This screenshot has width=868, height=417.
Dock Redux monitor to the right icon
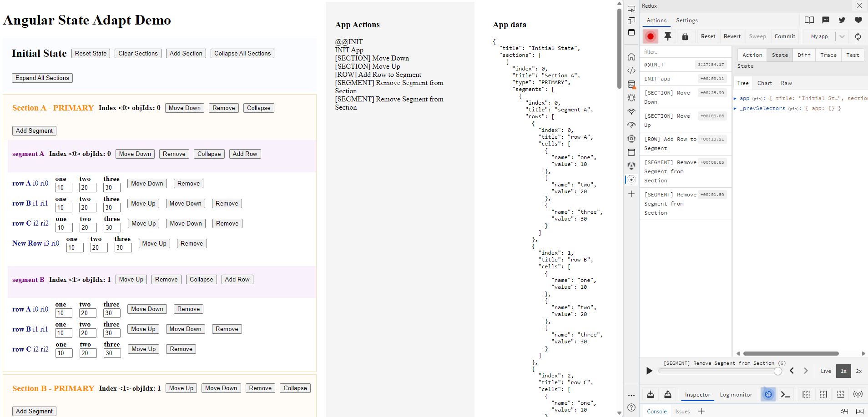(x=823, y=394)
